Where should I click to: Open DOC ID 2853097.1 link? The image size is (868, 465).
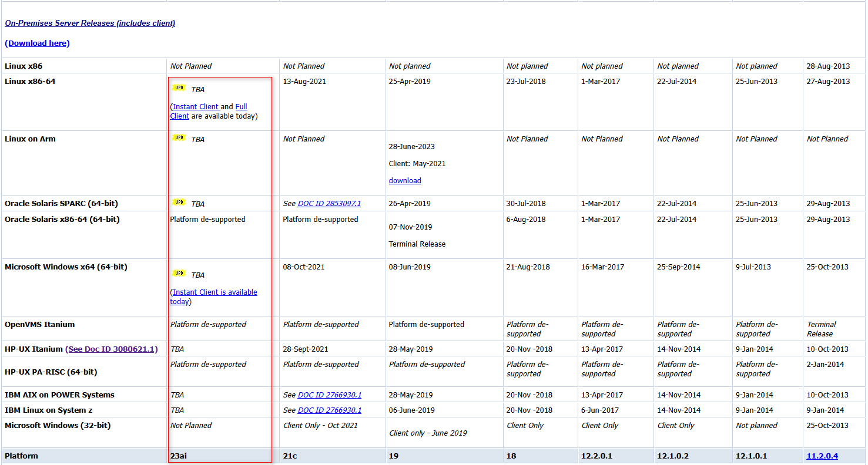(329, 204)
